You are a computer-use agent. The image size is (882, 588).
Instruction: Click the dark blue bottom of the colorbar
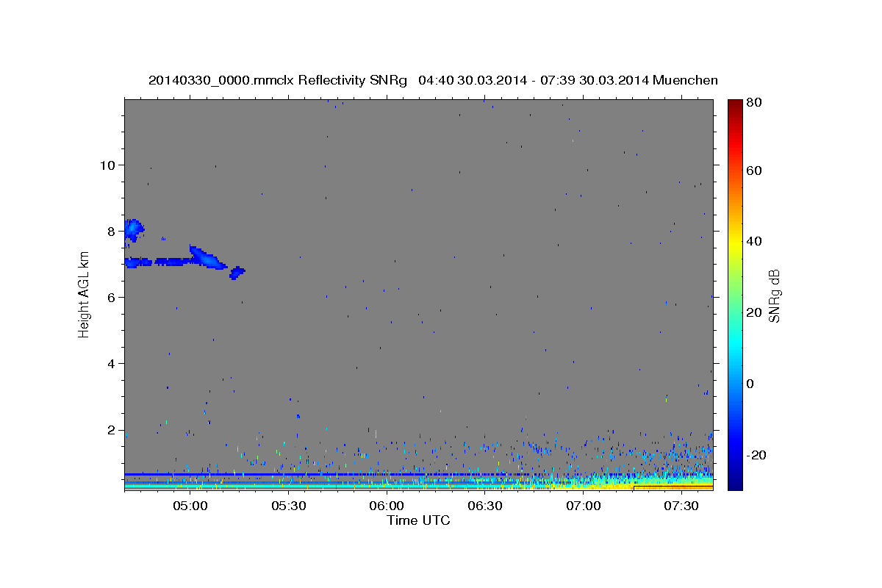click(x=735, y=484)
